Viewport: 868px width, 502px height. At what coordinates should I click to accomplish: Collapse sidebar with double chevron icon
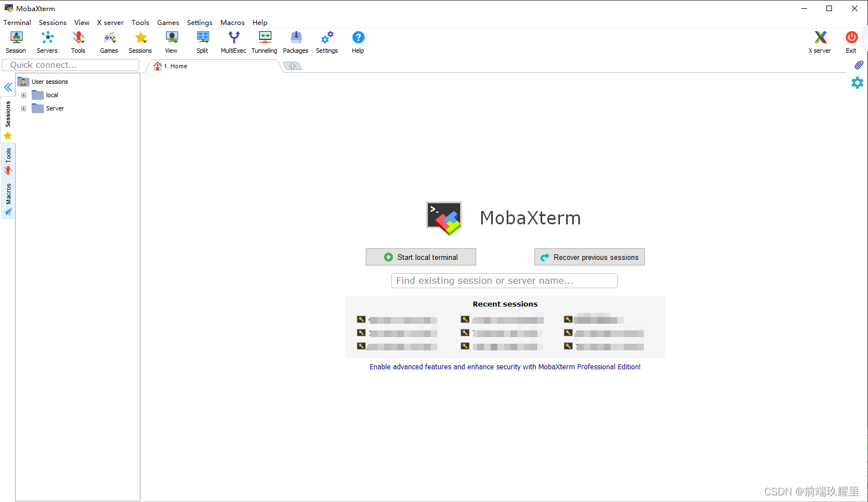click(8, 87)
